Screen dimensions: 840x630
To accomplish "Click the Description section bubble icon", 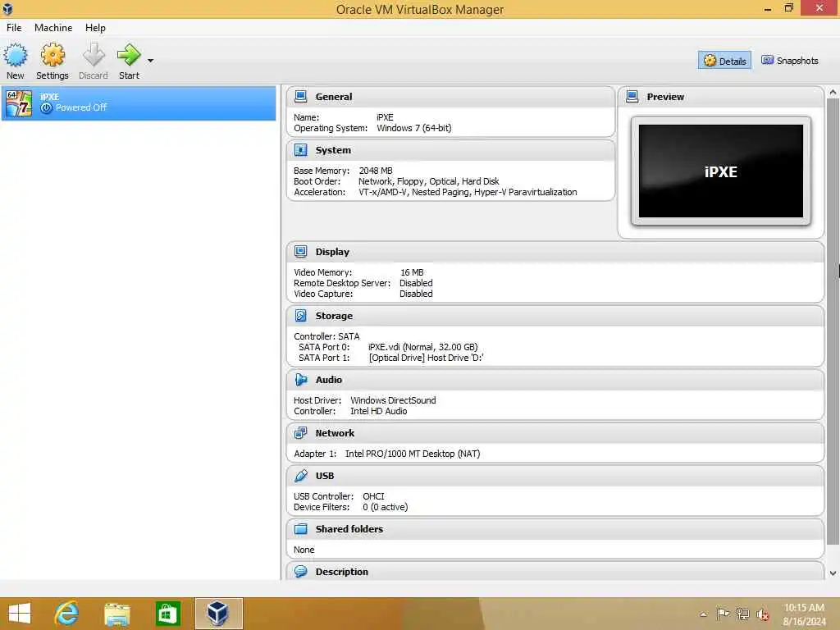I will tap(300, 572).
